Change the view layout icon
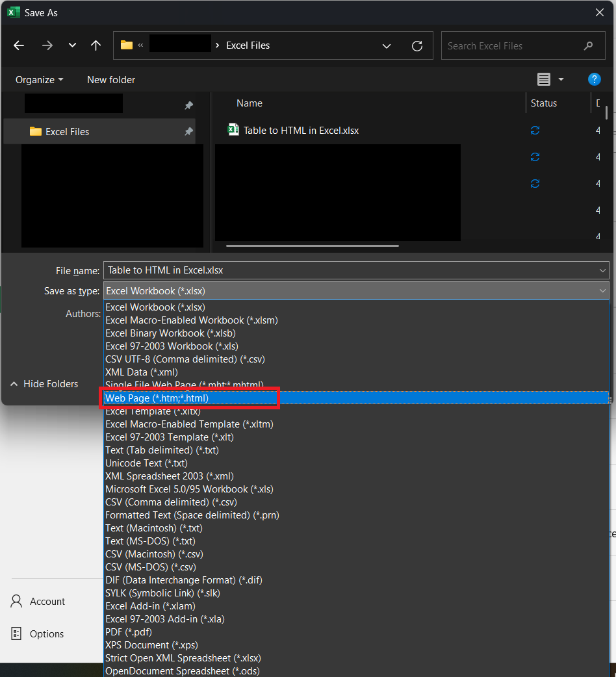616x677 pixels. pos(543,79)
